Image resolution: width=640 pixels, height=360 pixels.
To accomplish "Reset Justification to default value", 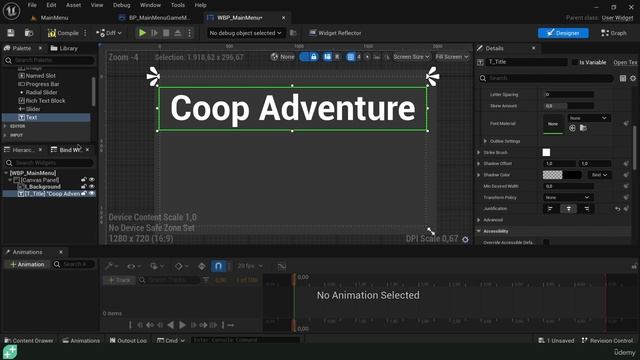I will [x=618, y=209].
